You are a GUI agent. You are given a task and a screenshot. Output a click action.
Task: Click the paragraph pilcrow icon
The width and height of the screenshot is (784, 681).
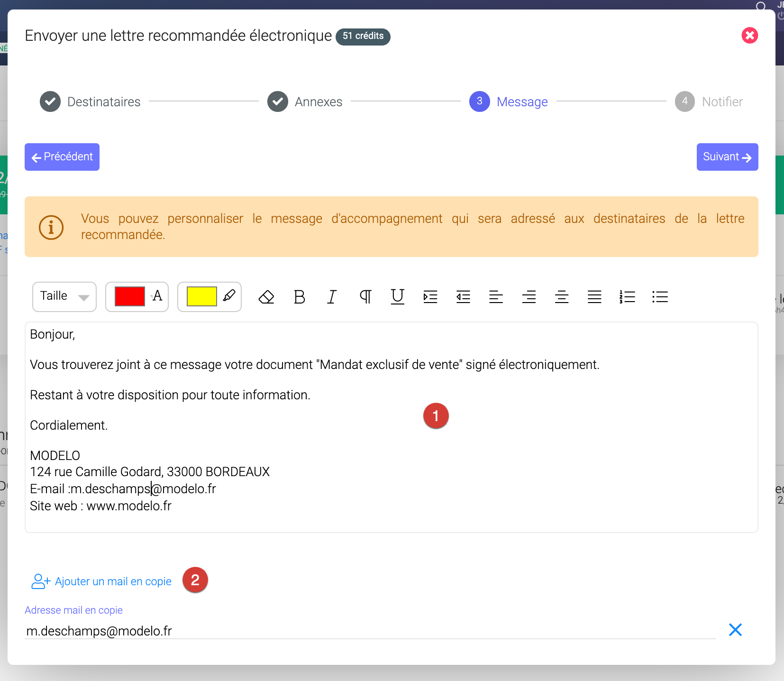coord(365,297)
